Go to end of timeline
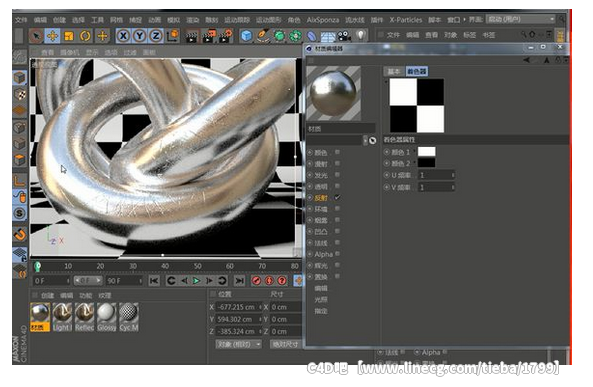The height and width of the screenshot is (387, 593). [x=239, y=281]
